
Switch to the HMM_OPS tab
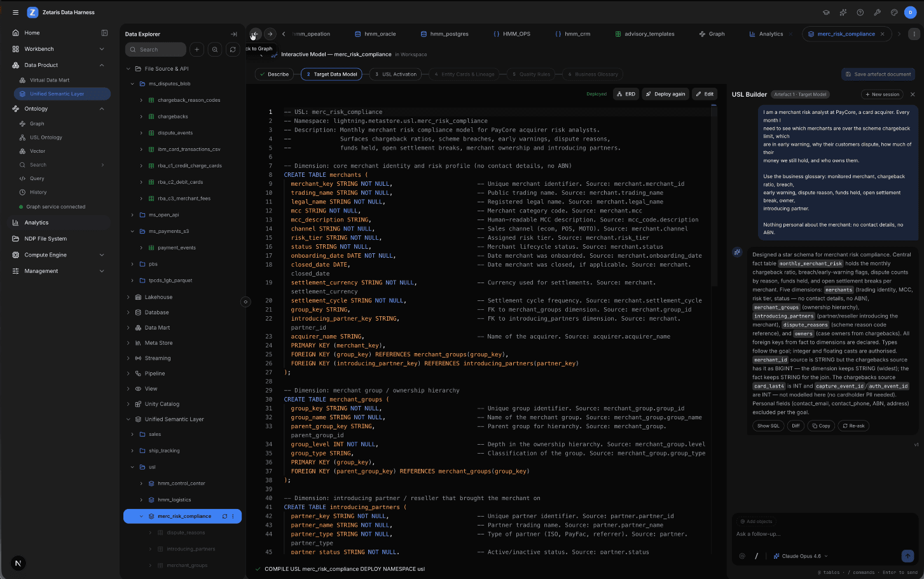(x=512, y=34)
